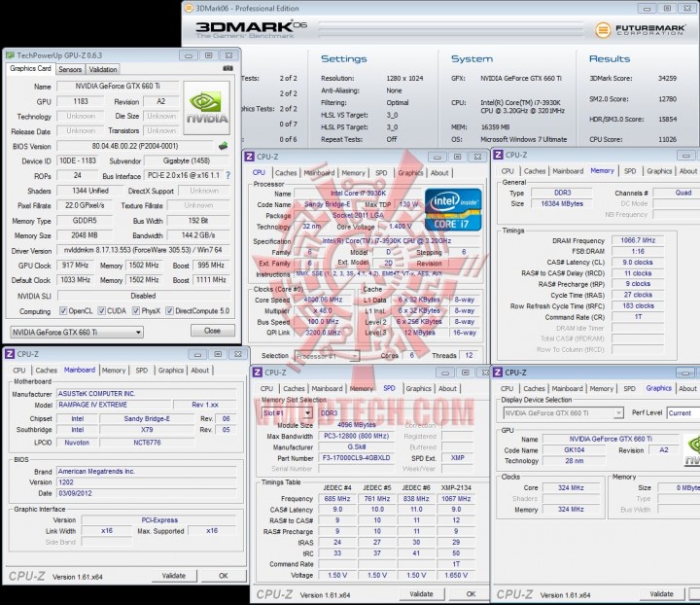
Task: Click the CPU-Z icon of SPD window
Action: [257, 373]
